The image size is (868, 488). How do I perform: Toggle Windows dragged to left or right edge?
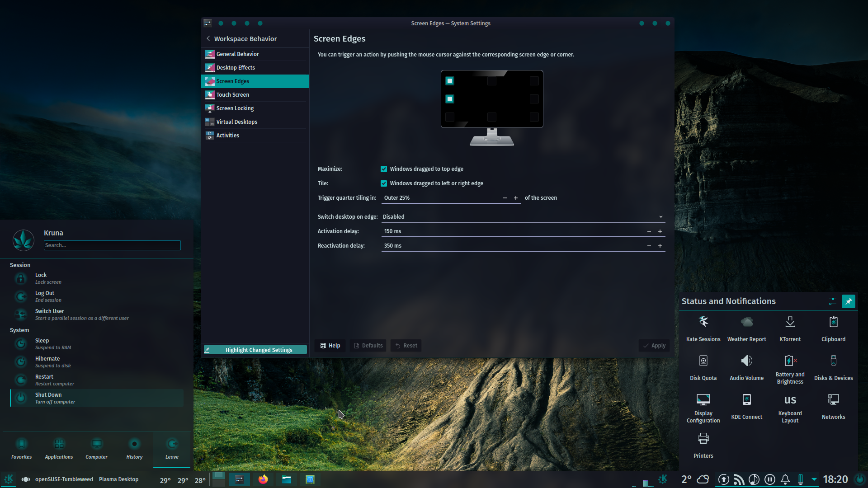tap(384, 183)
